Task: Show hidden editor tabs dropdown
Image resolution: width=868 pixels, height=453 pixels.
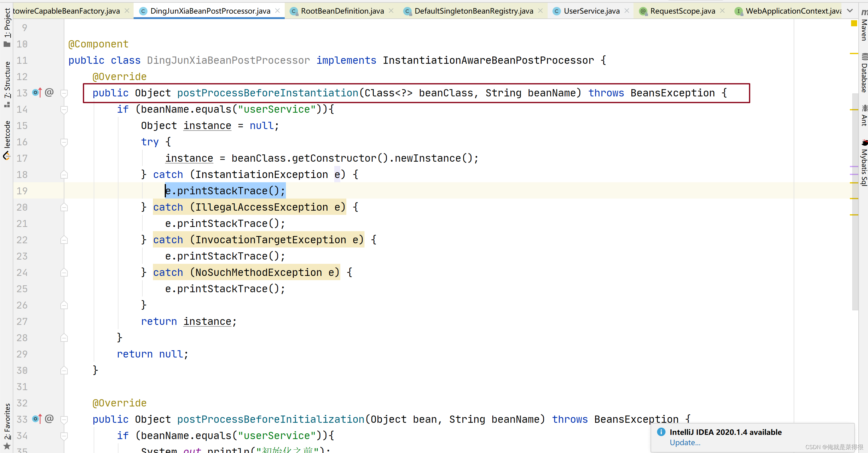Action: pyautogui.click(x=850, y=11)
